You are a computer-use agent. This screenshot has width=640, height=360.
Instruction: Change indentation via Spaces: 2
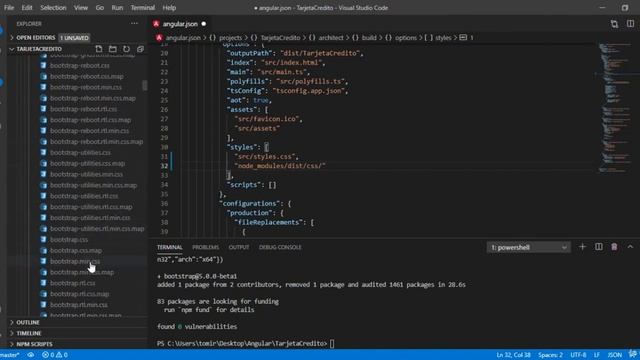pos(550,355)
